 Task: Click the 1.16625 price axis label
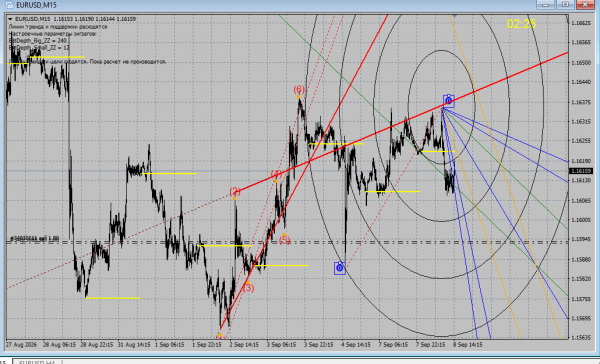tap(580, 23)
